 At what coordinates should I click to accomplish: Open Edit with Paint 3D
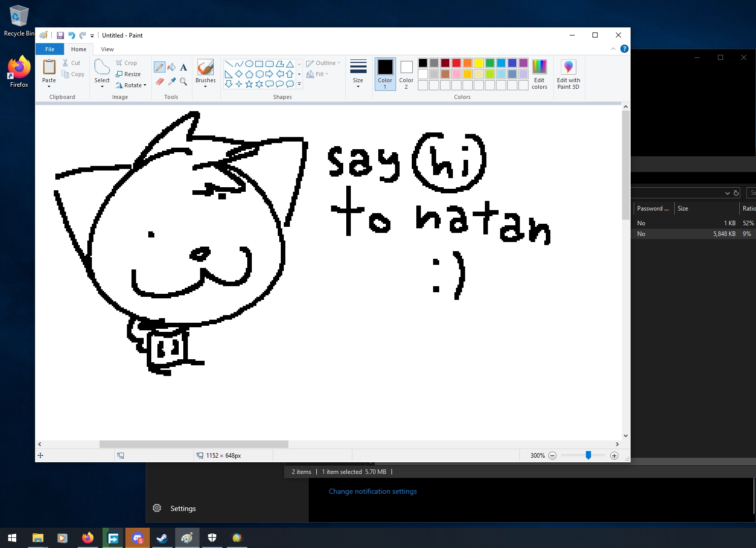pos(568,75)
